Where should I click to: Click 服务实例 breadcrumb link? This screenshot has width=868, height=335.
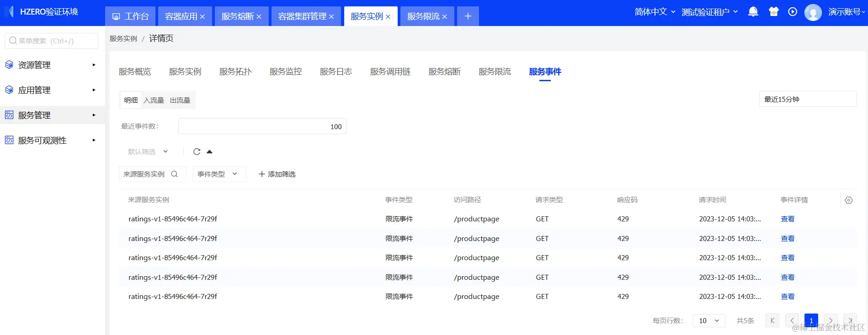(123, 38)
